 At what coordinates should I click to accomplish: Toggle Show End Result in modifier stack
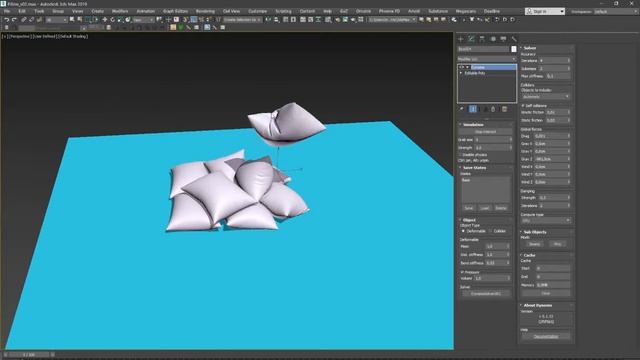tap(473, 109)
